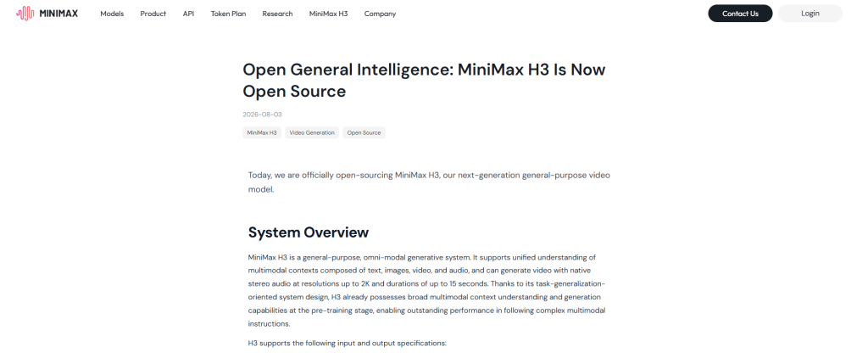
Task: Go to the API nav item
Action: click(188, 14)
